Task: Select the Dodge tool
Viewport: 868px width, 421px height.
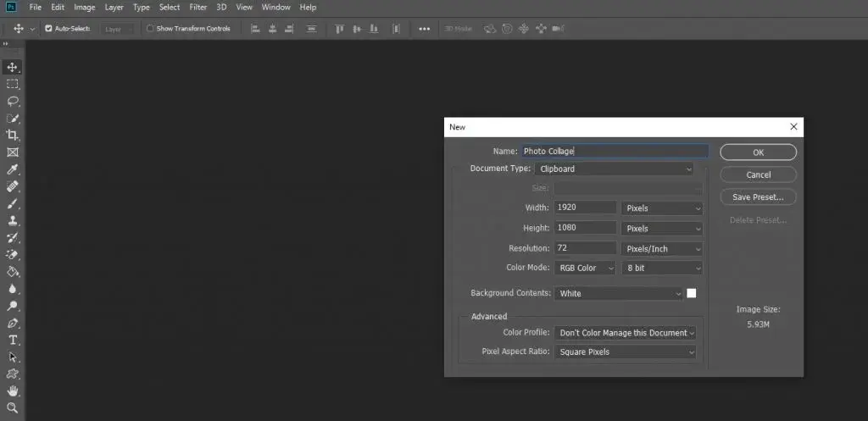Action: [x=12, y=306]
